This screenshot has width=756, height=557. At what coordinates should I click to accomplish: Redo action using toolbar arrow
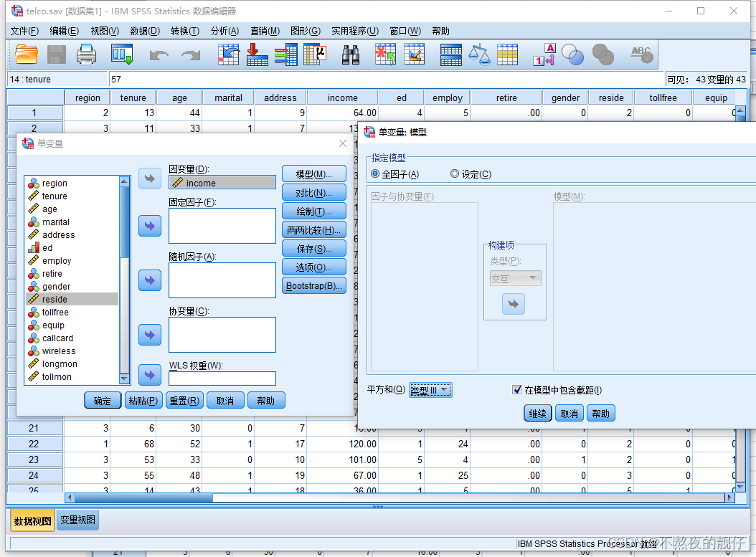tap(191, 55)
